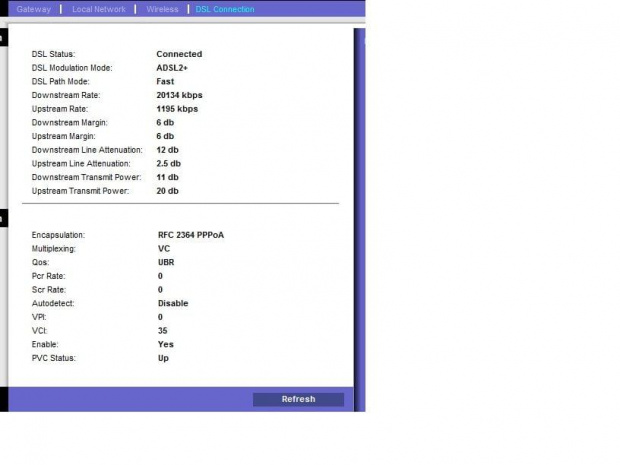Click the 'Downstream Margin:' label
This screenshot has height=465, width=620.
pyautogui.click(x=70, y=123)
